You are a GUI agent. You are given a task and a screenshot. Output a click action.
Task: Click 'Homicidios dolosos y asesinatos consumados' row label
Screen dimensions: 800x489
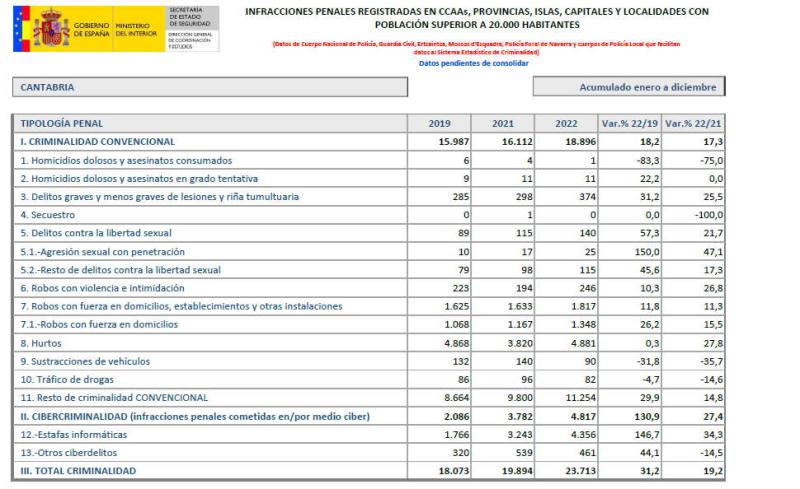126,161
